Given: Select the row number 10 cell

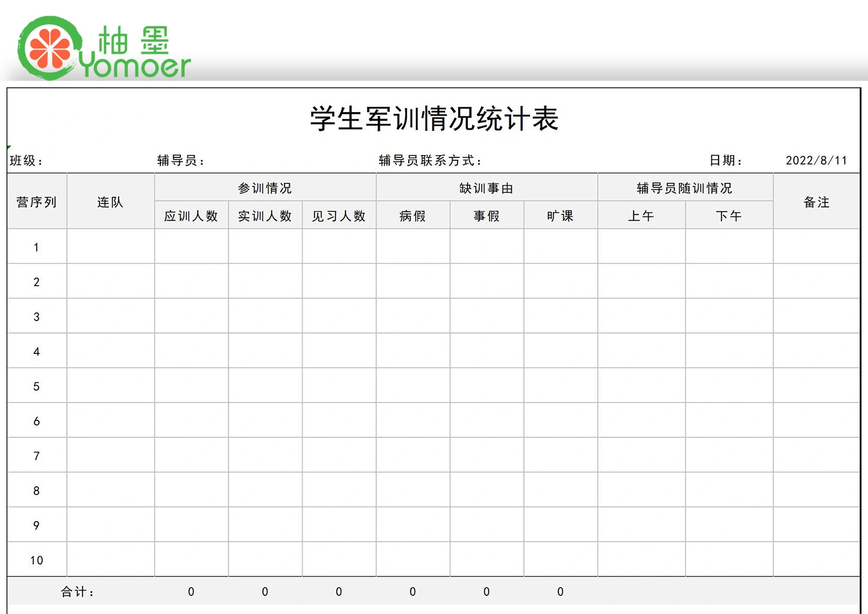Looking at the screenshot, I should point(37,560).
